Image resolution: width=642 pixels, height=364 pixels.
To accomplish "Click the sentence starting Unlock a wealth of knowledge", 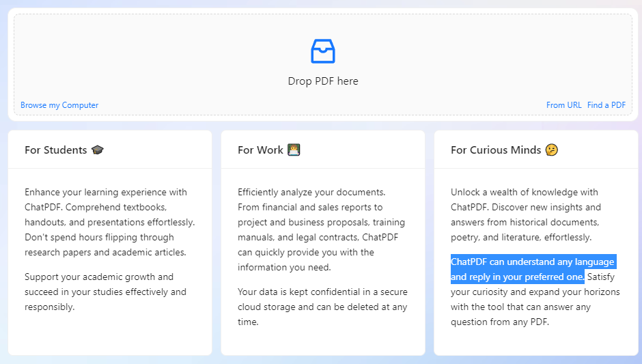I will [x=524, y=193].
